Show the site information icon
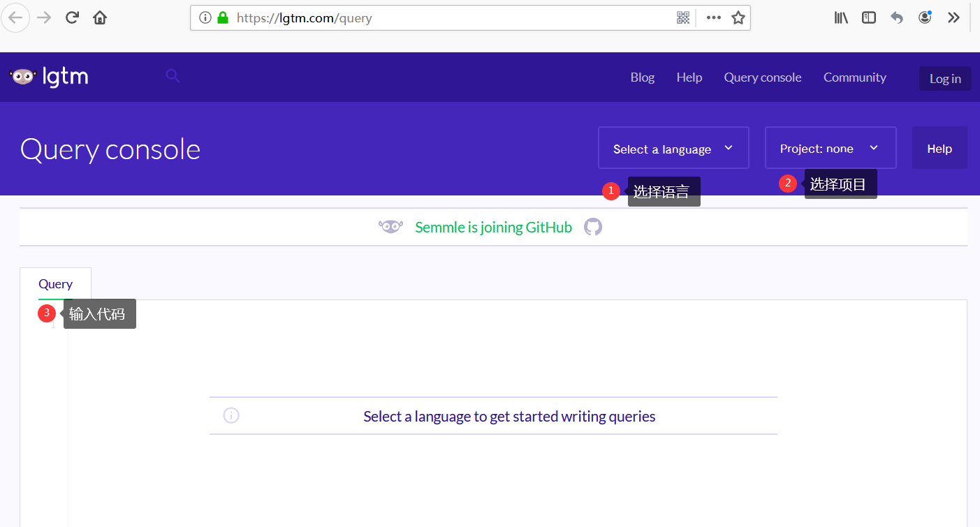This screenshot has height=527, width=980. coord(205,18)
